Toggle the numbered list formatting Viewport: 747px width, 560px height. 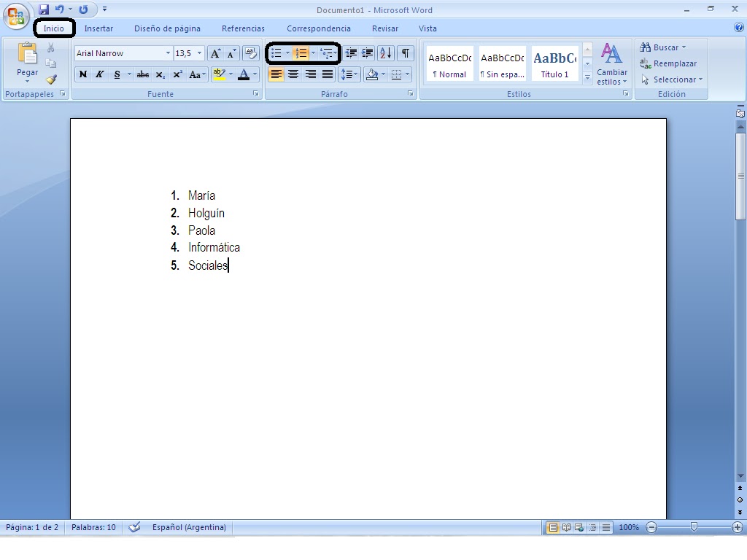point(301,53)
